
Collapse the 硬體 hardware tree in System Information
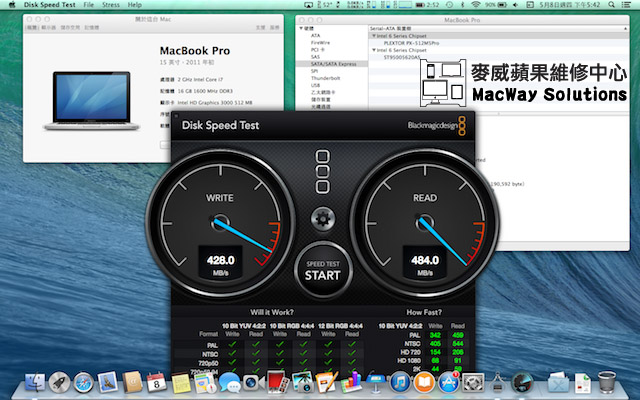tap(301, 28)
